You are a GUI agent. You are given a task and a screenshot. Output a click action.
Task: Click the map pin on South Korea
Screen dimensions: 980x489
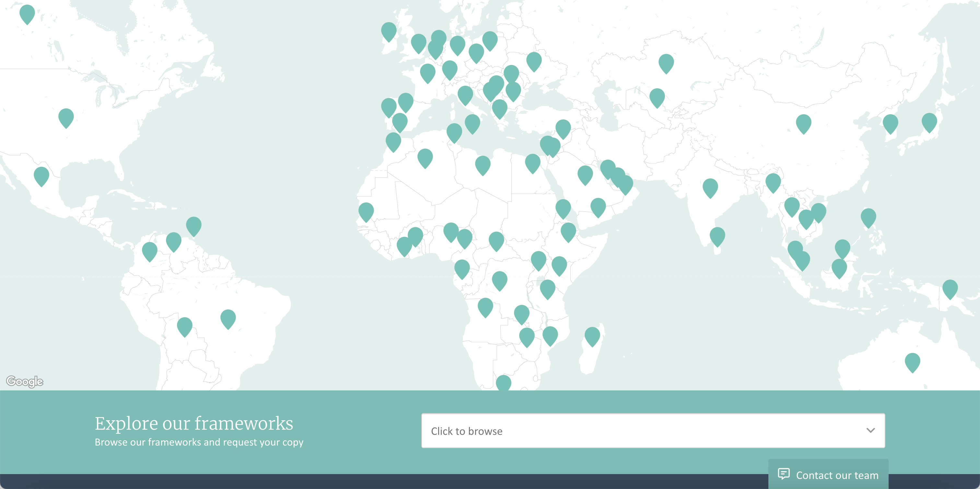[890, 123]
